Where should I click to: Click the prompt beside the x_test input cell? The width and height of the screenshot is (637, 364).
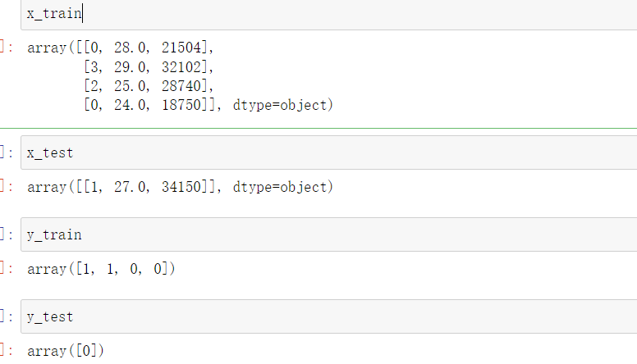tap(6, 152)
